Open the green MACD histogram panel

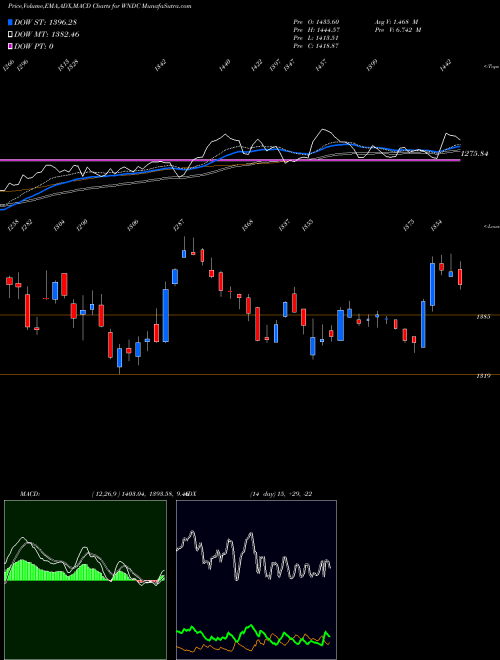[x=85, y=580]
